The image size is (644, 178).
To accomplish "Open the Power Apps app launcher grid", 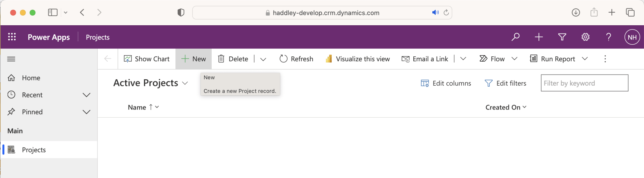I will pos(12,37).
